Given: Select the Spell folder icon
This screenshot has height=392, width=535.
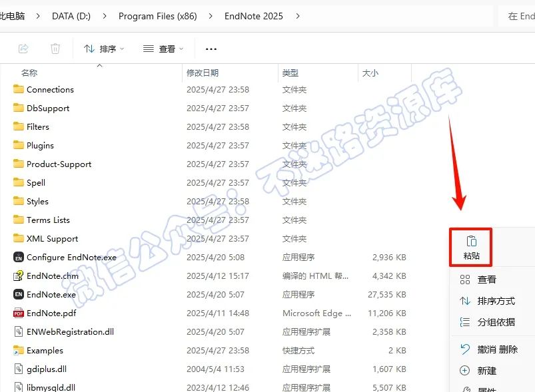Looking at the screenshot, I should (19, 182).
